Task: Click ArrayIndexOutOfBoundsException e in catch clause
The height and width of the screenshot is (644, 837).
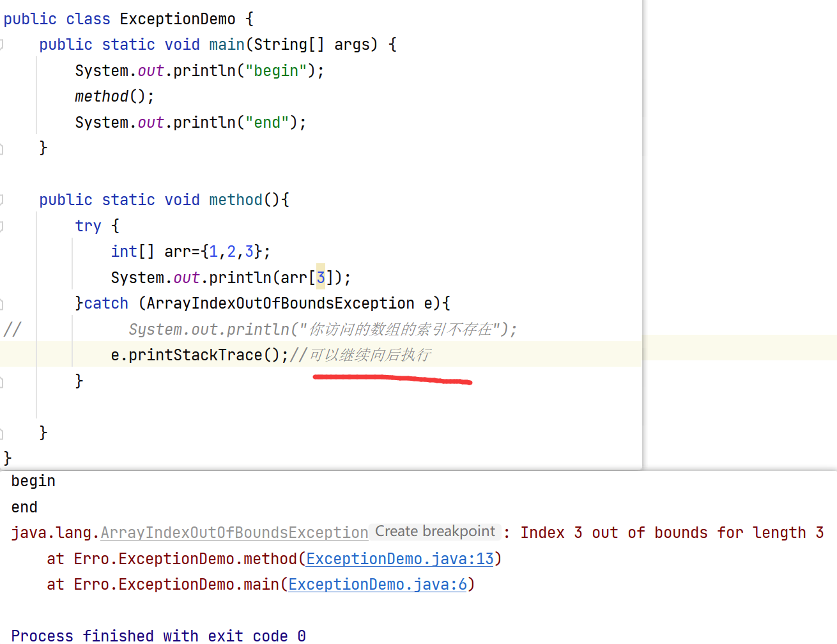Action: [x=289, y=303]
